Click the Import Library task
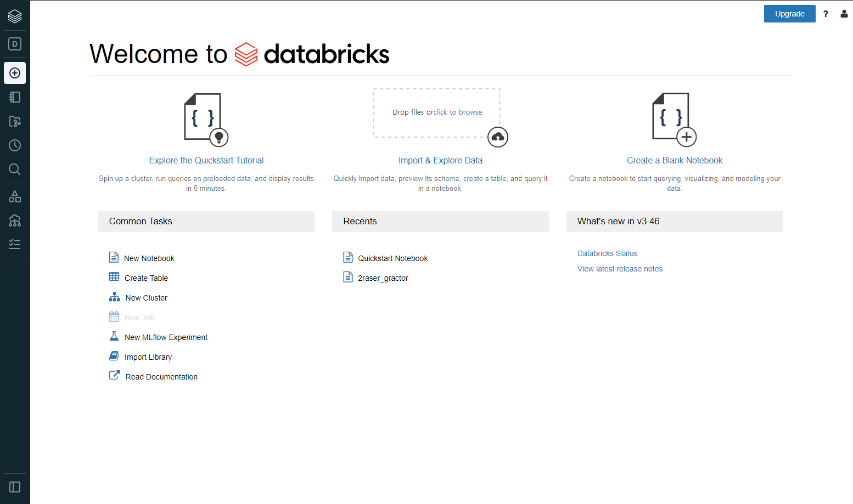The height and width of the screenshot is (504, 853). (x=148, y=357)
